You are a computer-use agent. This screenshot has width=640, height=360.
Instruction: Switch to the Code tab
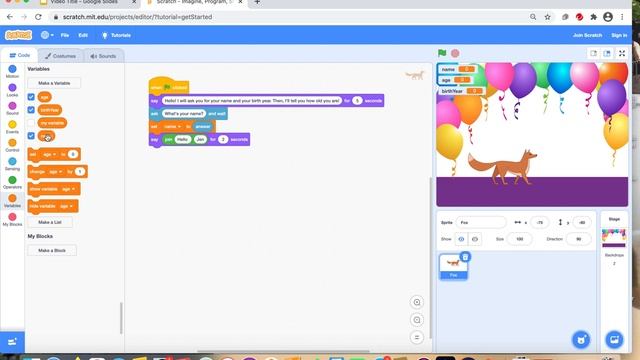19,56
